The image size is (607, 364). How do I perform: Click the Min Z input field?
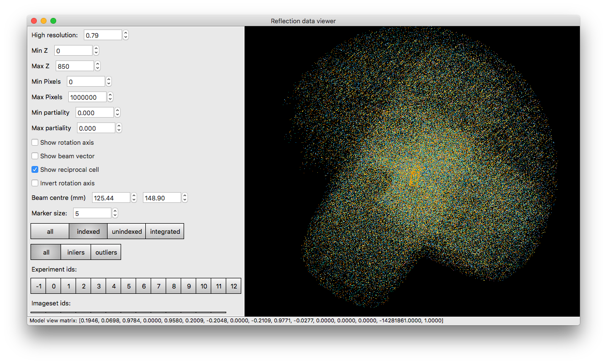(x=73, y=50)
